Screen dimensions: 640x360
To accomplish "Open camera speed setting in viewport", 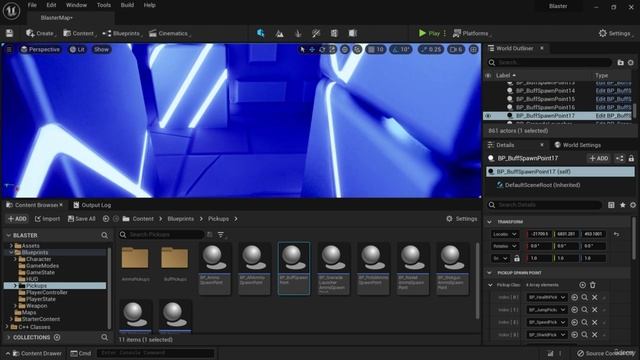I will pos(456,49).
